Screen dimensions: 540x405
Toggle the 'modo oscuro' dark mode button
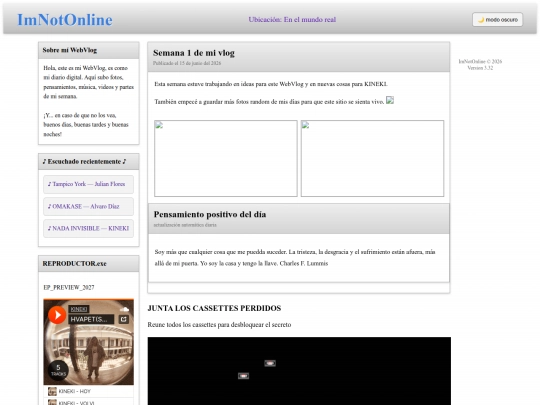point(497,20)
